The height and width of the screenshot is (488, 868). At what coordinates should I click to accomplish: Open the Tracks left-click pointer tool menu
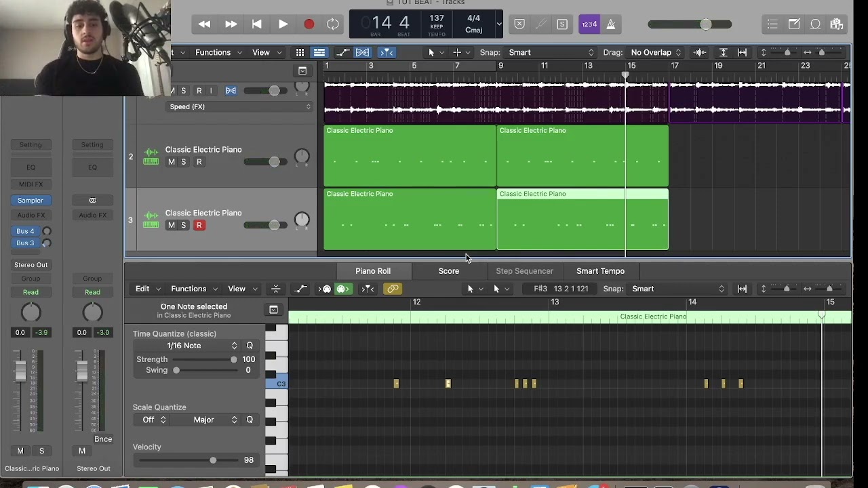click(436, 52)
